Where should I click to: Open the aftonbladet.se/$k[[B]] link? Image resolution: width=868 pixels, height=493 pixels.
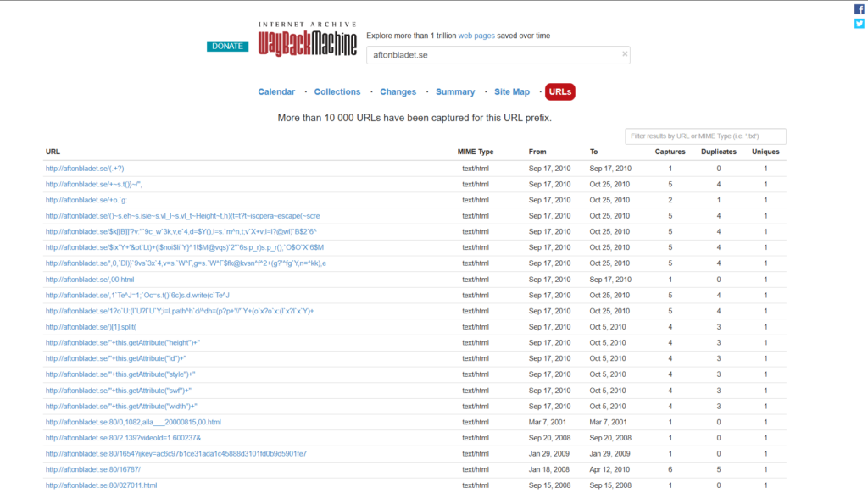point(181,232)
